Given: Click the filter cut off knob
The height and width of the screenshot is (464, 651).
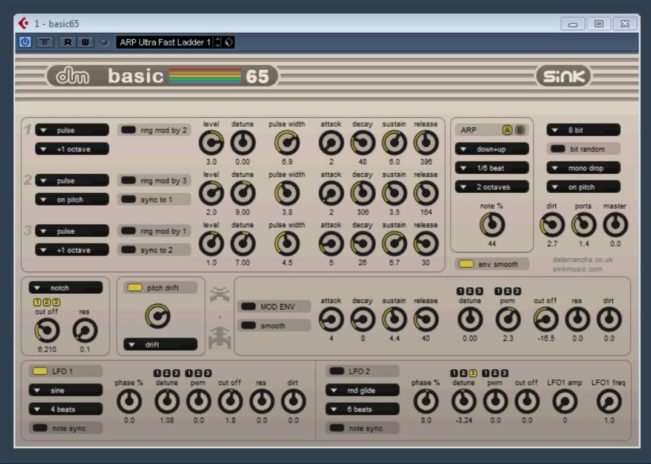Looking at the screenshot, I should [x=47, y=329].
